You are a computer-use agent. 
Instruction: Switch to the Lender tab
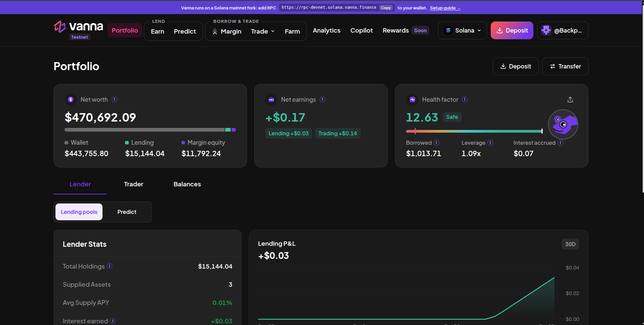(x=80, y=184)
